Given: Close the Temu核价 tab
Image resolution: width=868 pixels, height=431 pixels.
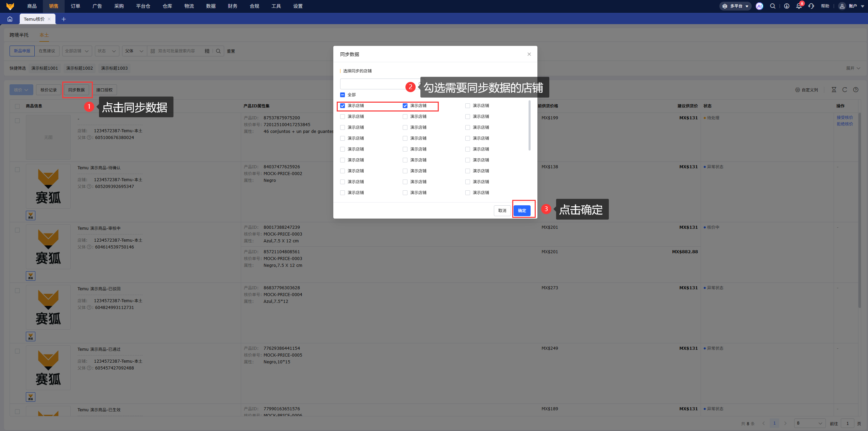Looking at the screenshot, I should [x=49, y=19].
